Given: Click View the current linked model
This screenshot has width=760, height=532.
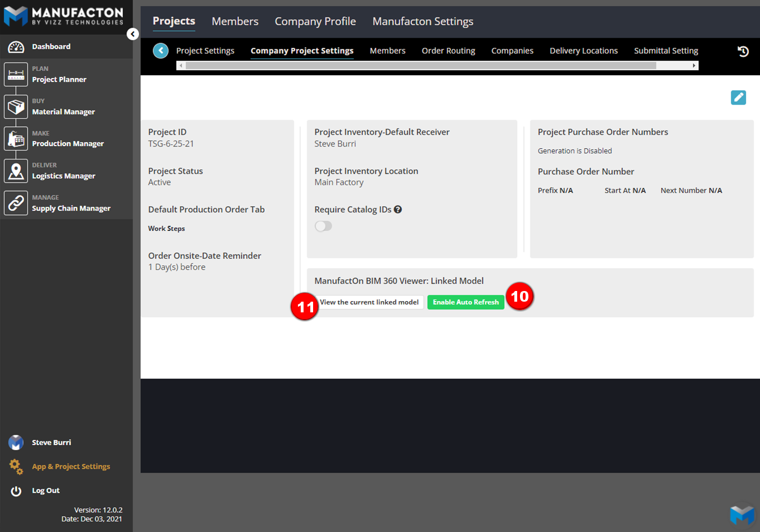Looking at the screenshot, I should (x=369, y=302).
